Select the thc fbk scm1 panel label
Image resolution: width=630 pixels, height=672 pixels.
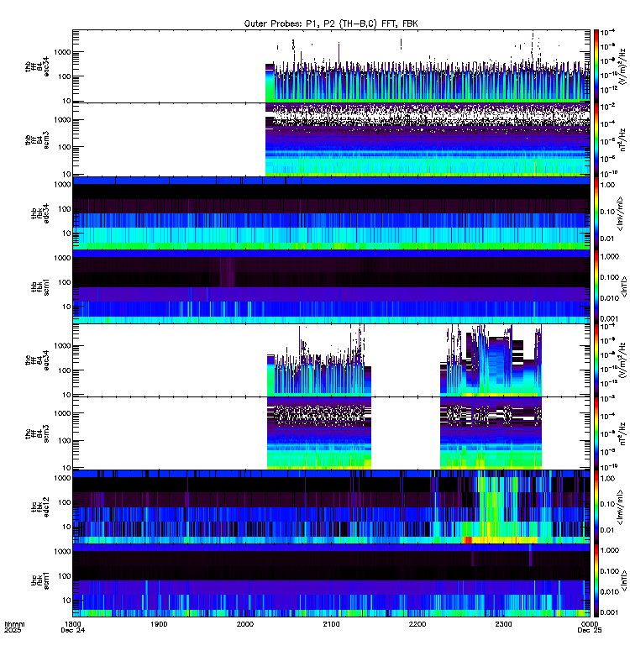click(x=39, y=580)
